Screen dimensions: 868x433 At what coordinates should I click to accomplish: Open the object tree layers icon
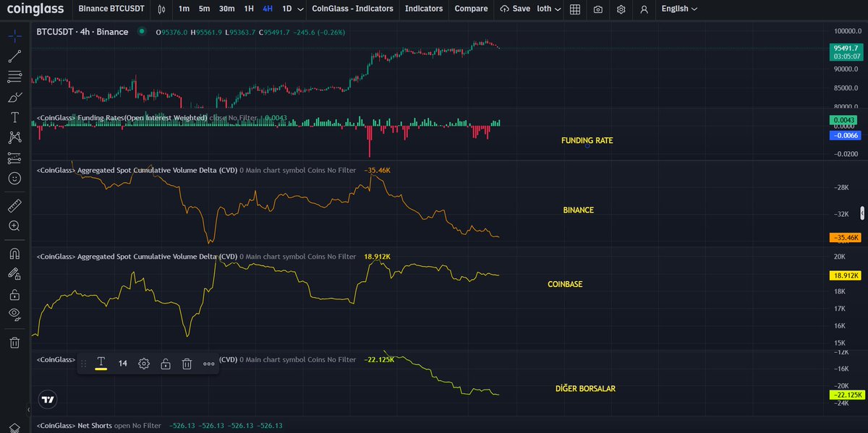[14, 426]
